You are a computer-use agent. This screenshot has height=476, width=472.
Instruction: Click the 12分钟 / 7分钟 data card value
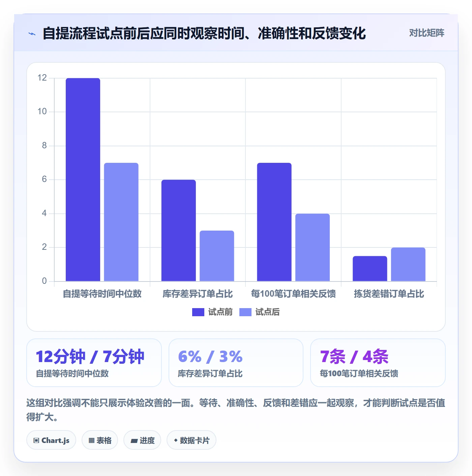(90, 357)
